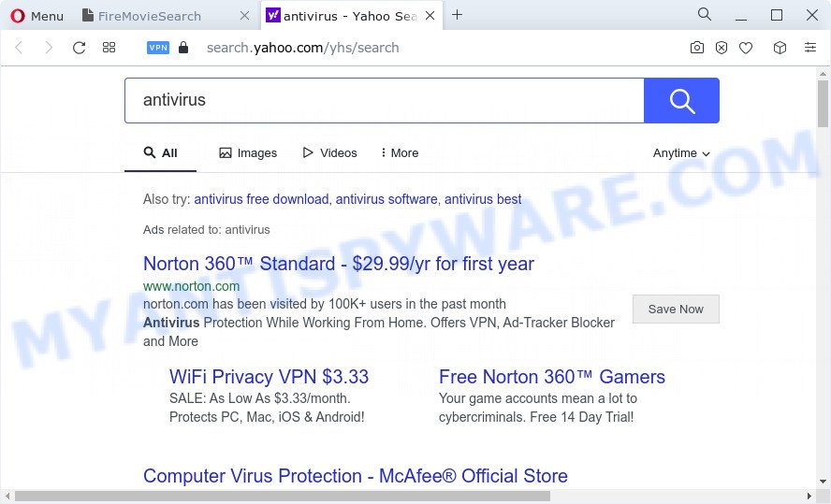Click the horizontal scrollbar thumb
Image resolution: width=831 pixels, height=504 pixels.
282,497
